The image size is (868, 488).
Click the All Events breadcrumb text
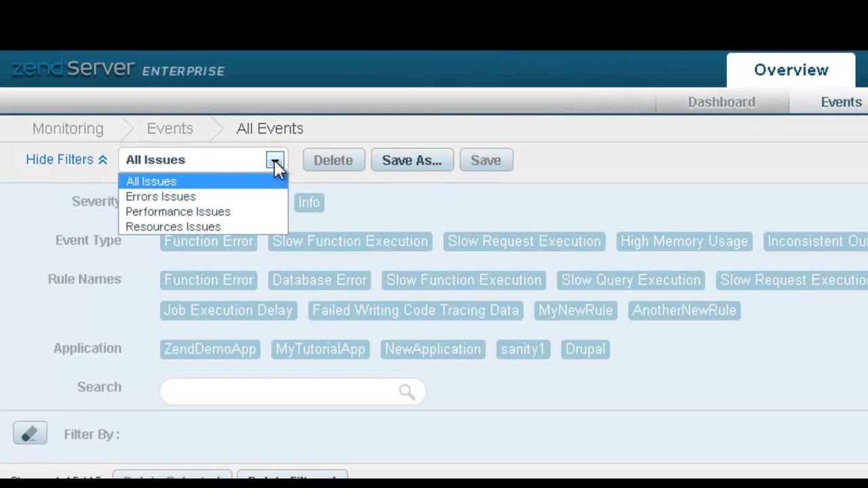click(270, 128)
